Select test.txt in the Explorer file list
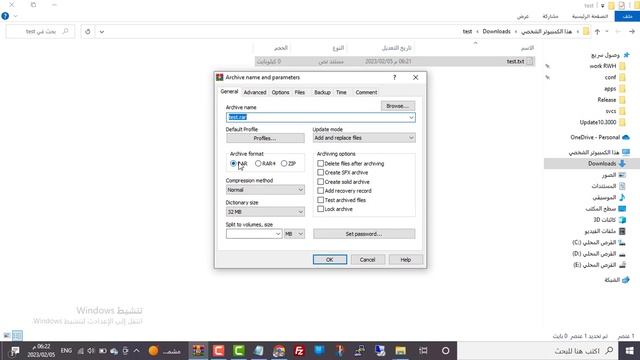This screenshot has width=640, height=360. [394, 61]
